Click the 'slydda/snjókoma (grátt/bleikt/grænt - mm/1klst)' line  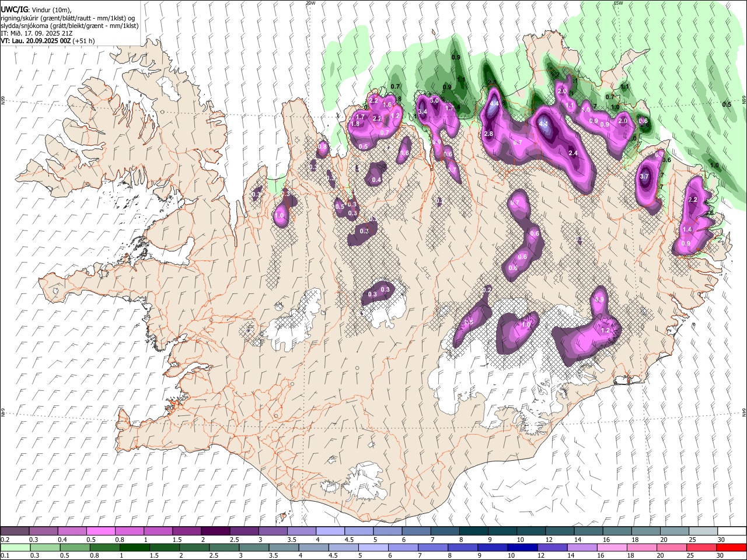click(x=69, y=26)
